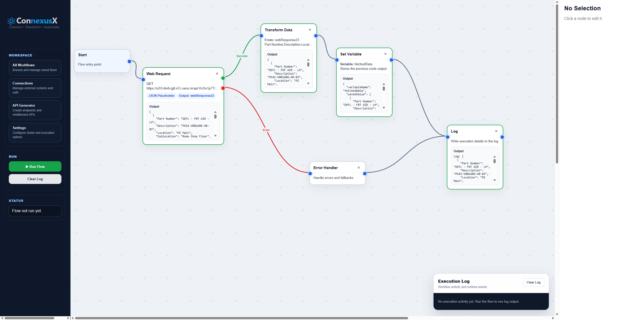Click the Output: webResponse23 badge
This screenshot has width=644, height=320.
tap(196, 95)
